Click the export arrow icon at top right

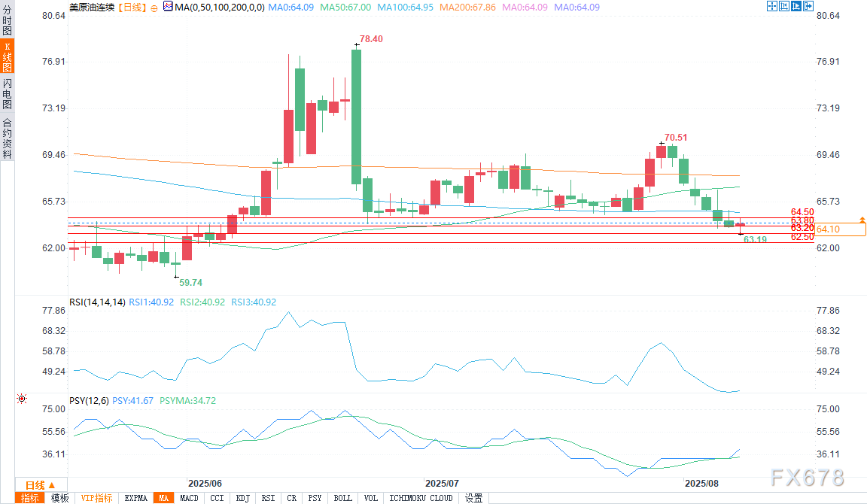pos(809,6)
